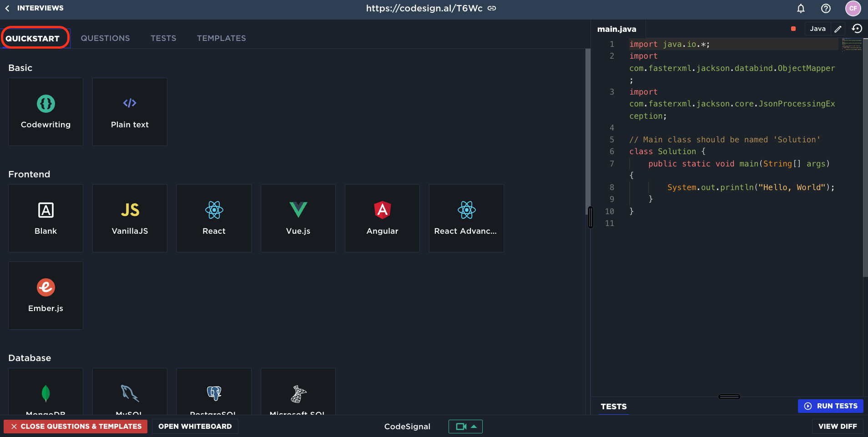Open the Tests panel below the editor

(614, 407)
